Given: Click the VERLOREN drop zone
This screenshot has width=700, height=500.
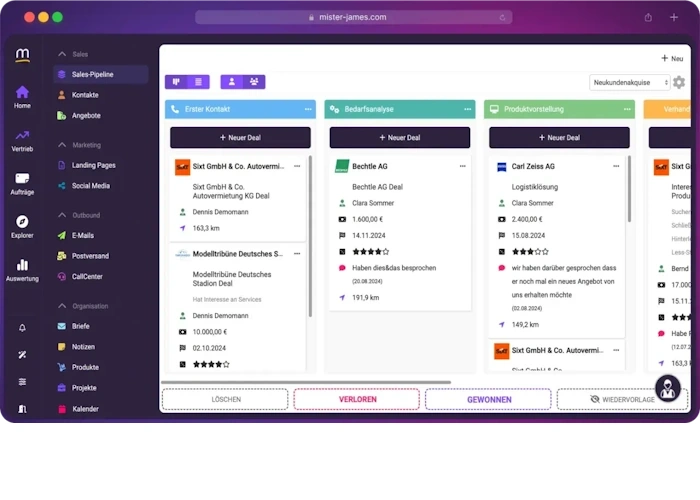Looking at the screenshot, I should coord(357,400).
